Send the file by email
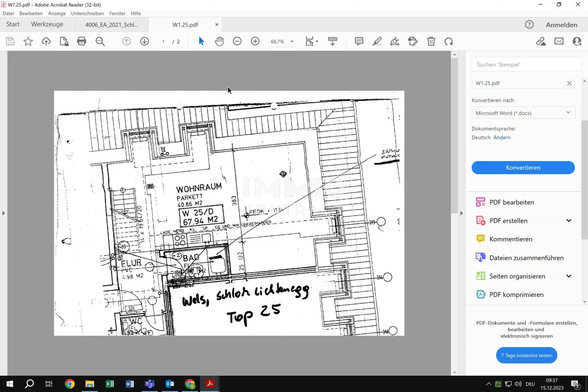Screen dimensions: 588x392 [x=559, y=41]
